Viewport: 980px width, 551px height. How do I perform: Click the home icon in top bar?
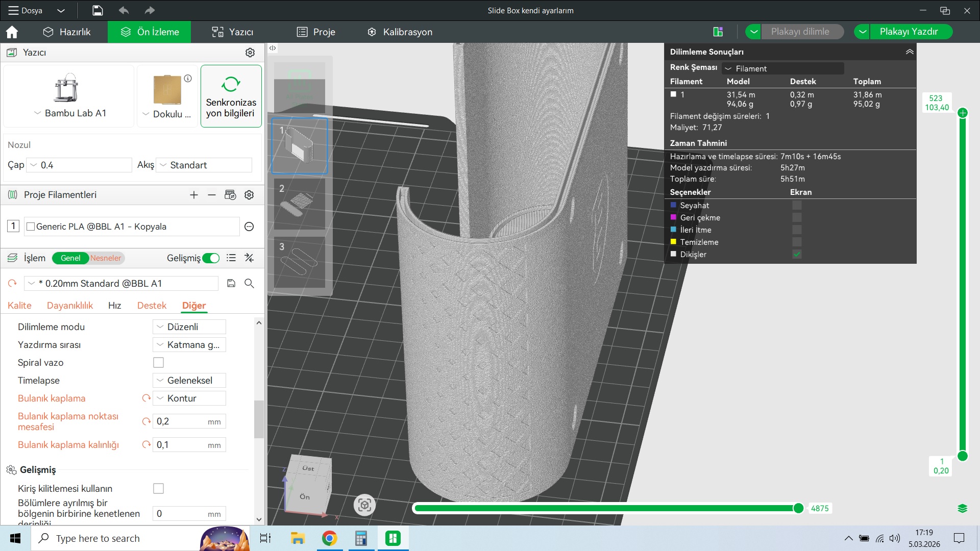[x=12, y=32]
